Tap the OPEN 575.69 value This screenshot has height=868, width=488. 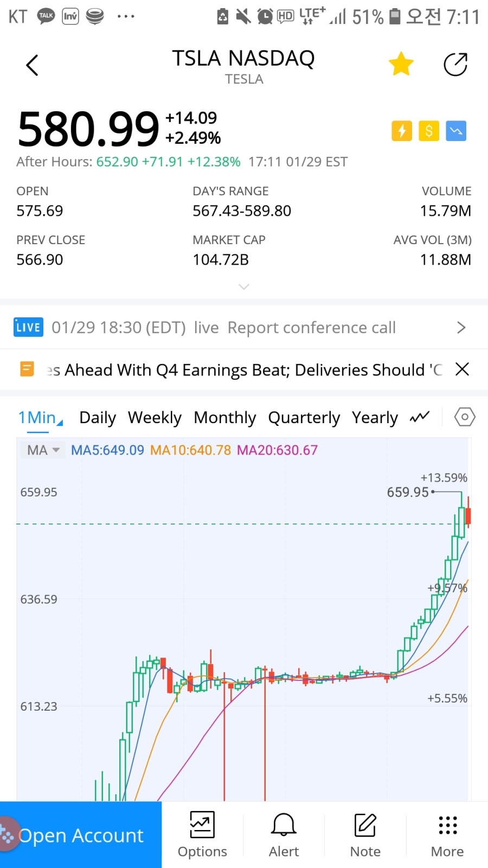pos(40,210)
